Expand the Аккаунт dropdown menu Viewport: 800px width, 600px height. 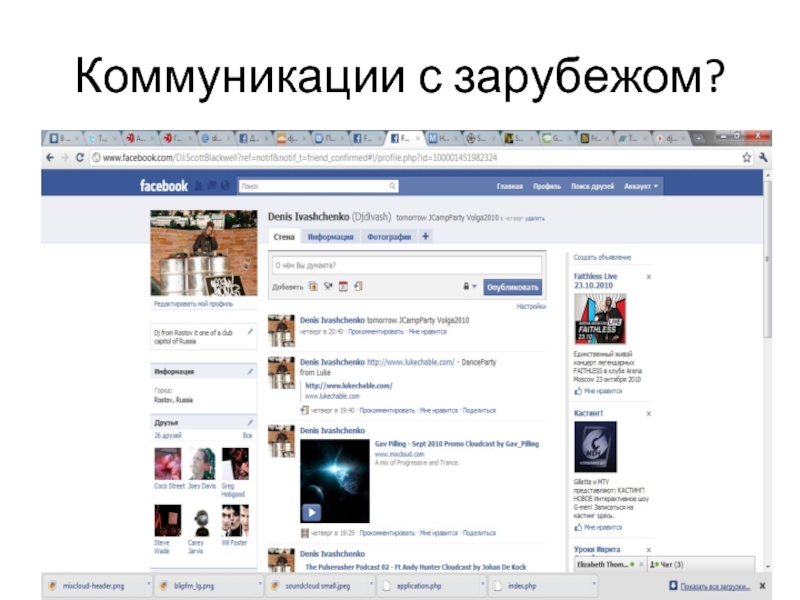coord(641,186)
